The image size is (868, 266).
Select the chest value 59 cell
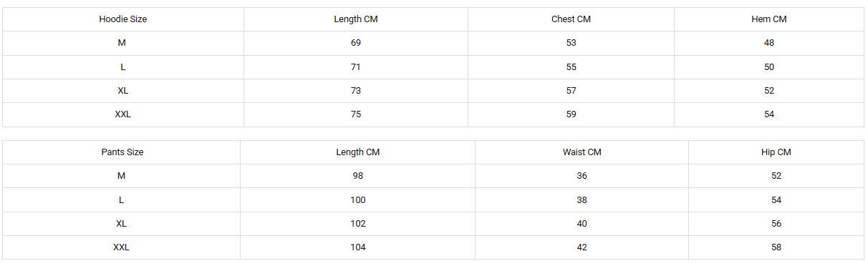(x=571, y=114)
